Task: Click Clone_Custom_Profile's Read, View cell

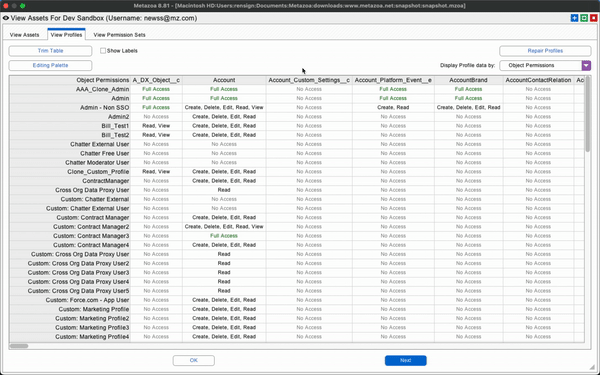Action: [x=156, y=172]
